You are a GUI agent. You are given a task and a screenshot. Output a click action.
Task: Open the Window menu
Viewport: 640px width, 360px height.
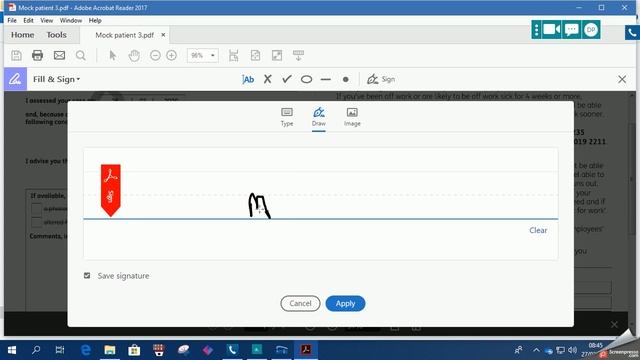(x=71, y=20)
